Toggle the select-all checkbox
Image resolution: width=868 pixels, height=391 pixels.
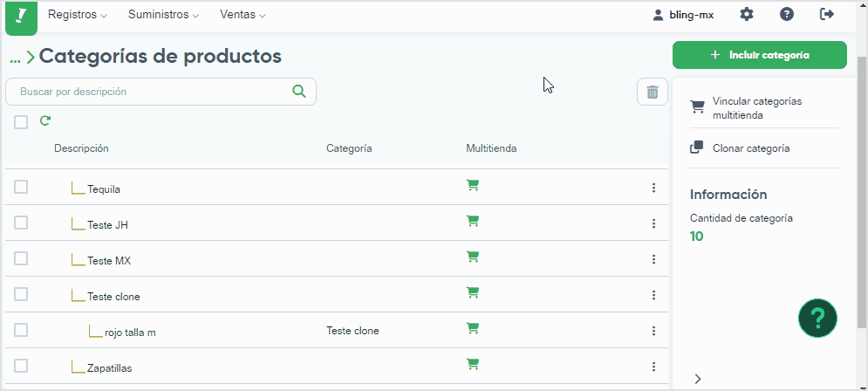click(x=21, y=122)
